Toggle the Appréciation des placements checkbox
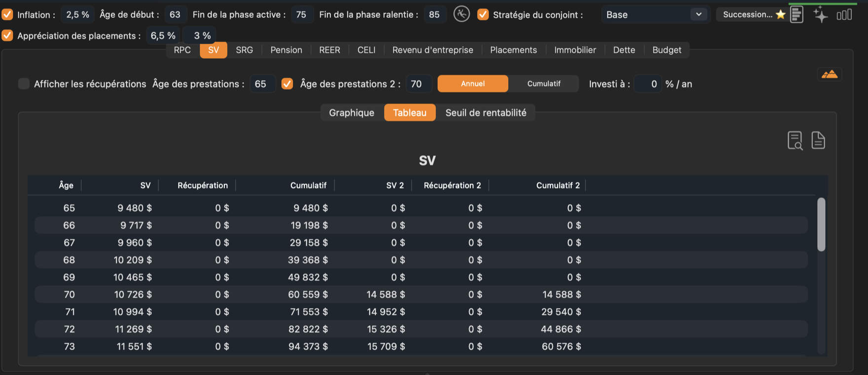This screenshot has width=868, height=375. [x=7, y=36]
